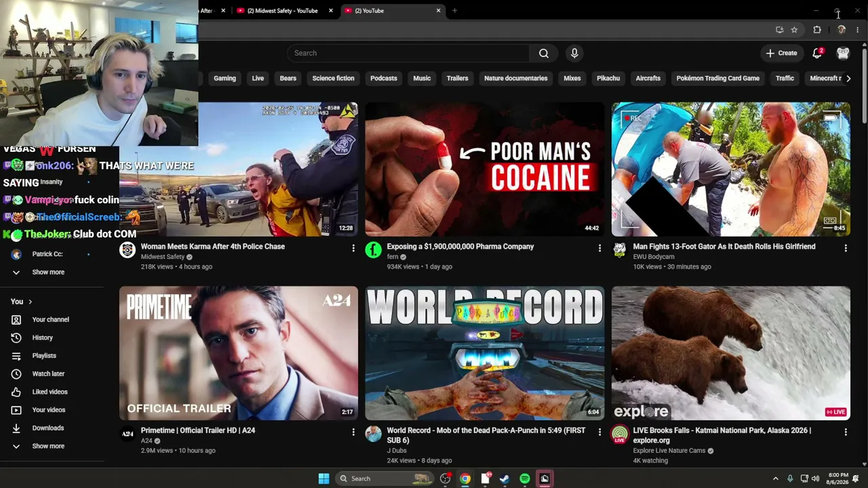Select the Aircrafts chip

(648, 78)
